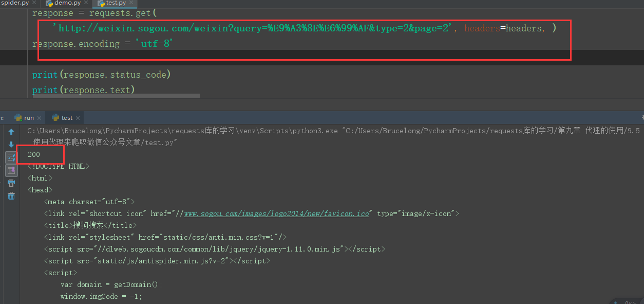Click the Python icon on test run tab

(x=54, y=118)
